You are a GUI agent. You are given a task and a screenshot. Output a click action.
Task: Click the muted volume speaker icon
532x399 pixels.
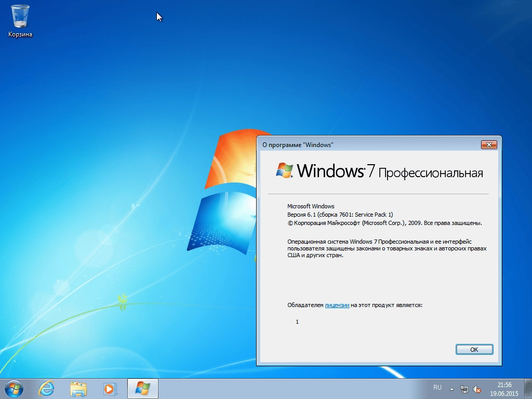pos(477,389)
